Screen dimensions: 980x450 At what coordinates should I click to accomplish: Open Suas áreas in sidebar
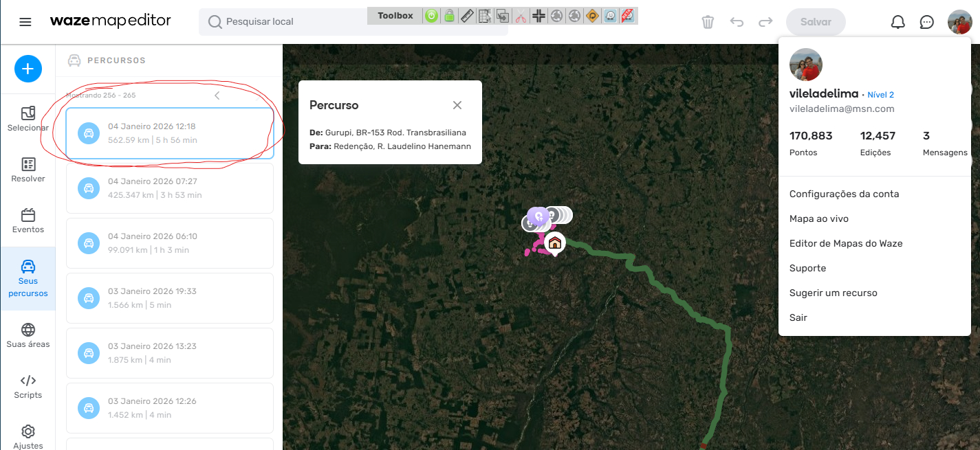point(28,335)
